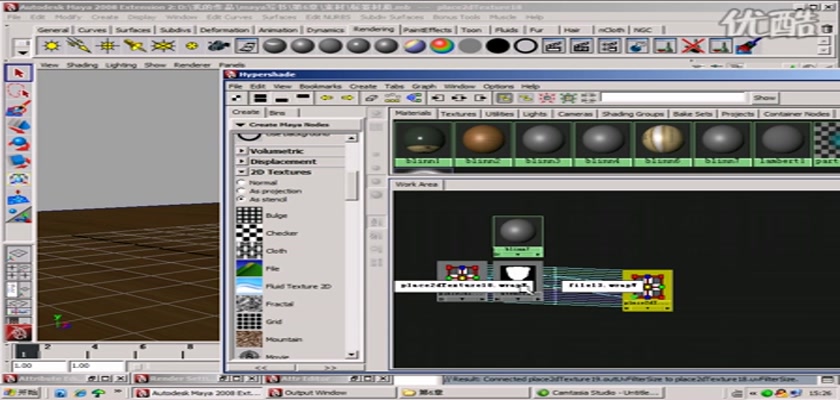Open the Shading Groups tab
Image resolution: width=840 pixels, height=400 pixels.
pyautogui.click(x=633, y=114)
